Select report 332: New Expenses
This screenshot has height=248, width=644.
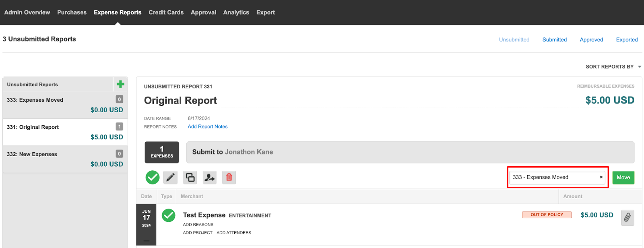click(x=65, y=159)
